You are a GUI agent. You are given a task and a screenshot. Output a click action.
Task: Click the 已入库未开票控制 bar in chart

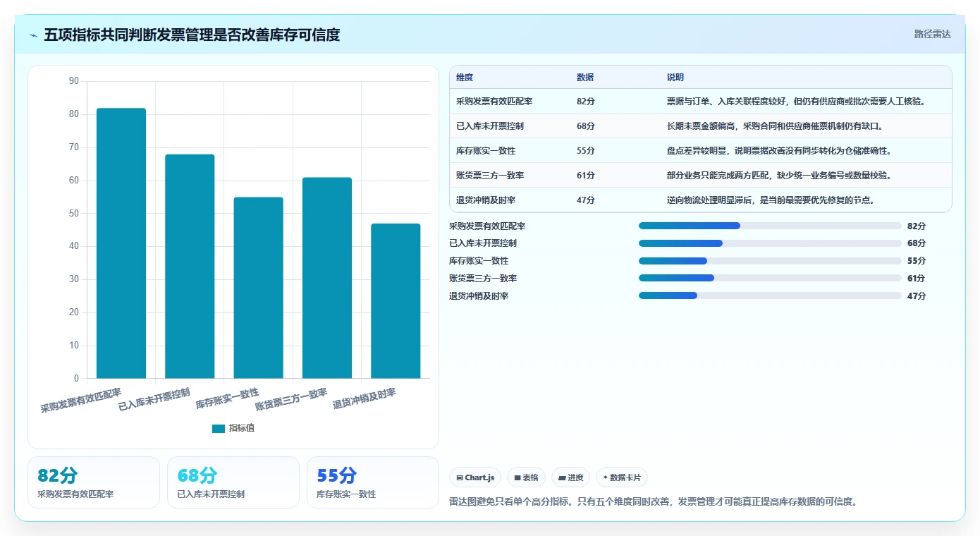(x=190, y=267)
